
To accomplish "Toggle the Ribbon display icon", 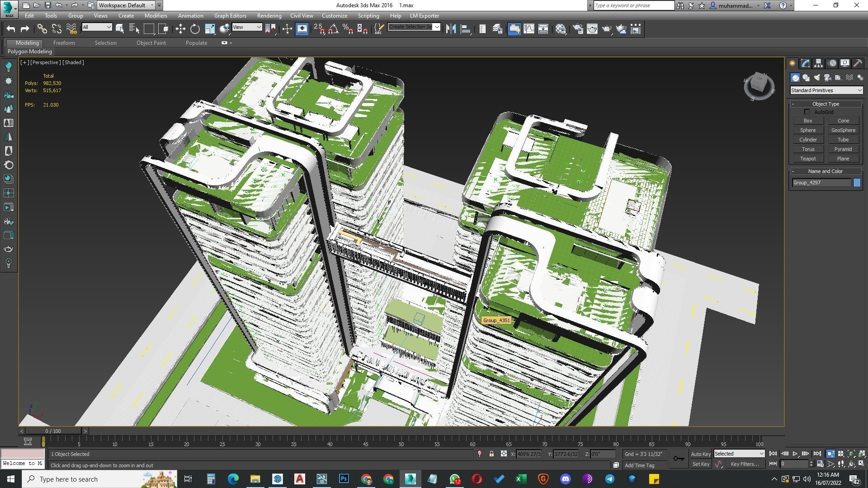I will click(x=514, y=29).
